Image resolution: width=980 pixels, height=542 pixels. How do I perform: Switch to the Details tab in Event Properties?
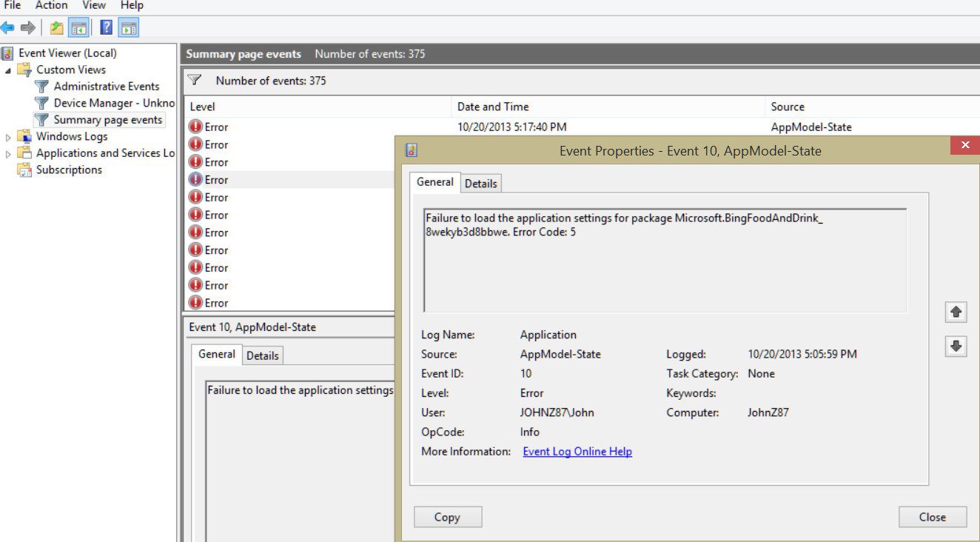coord(481,183)
